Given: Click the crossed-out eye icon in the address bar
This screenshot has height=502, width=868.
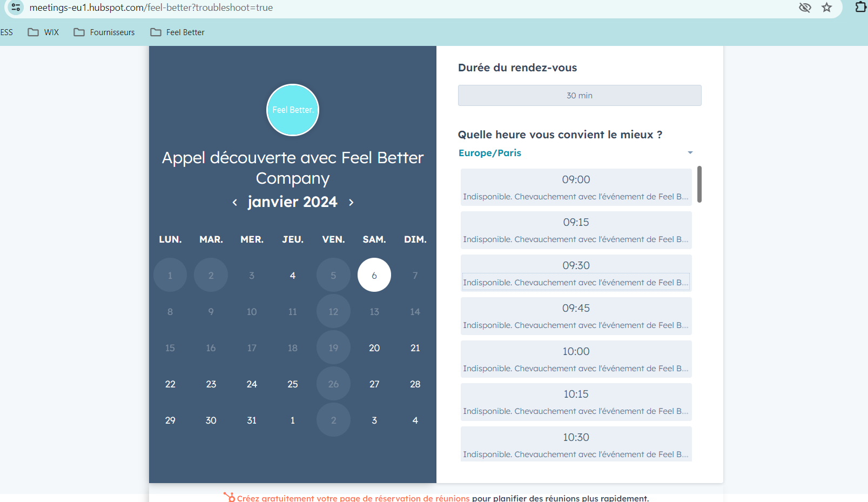Looking at the screenshot, I should (805, 8).
